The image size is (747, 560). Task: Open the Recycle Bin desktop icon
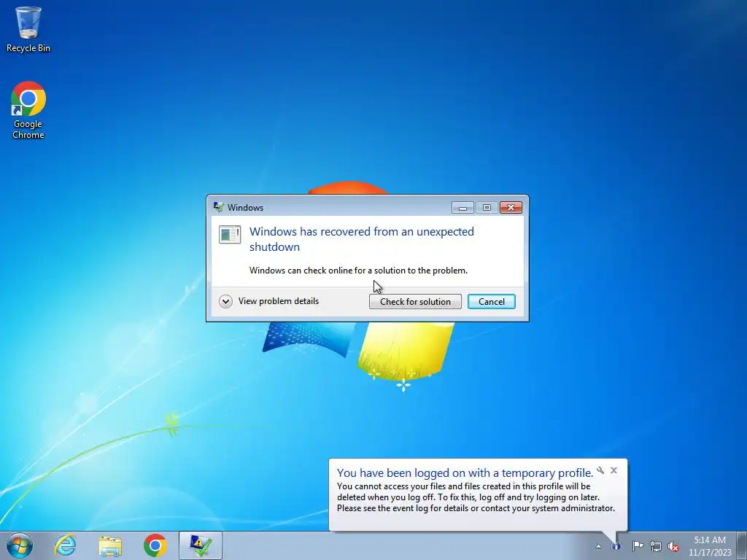[x=28, y=28]
